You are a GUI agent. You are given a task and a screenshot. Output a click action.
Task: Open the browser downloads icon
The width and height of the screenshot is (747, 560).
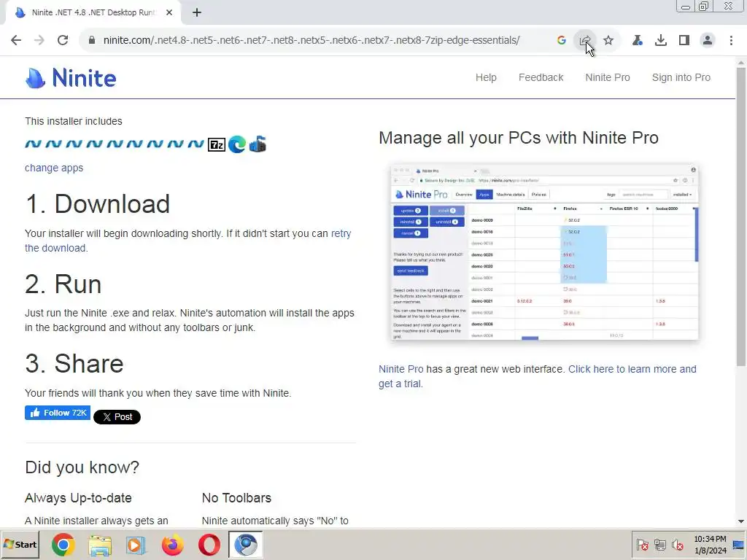click(660, 40)
